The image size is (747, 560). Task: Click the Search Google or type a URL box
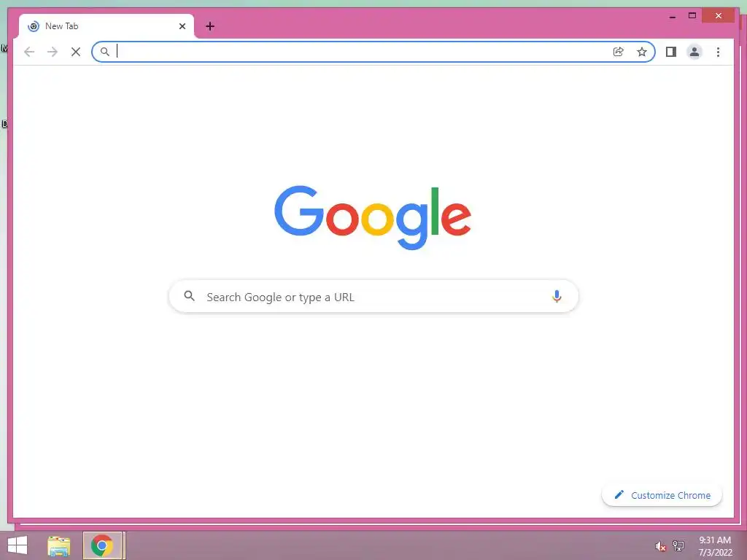[x=373, y=296]
